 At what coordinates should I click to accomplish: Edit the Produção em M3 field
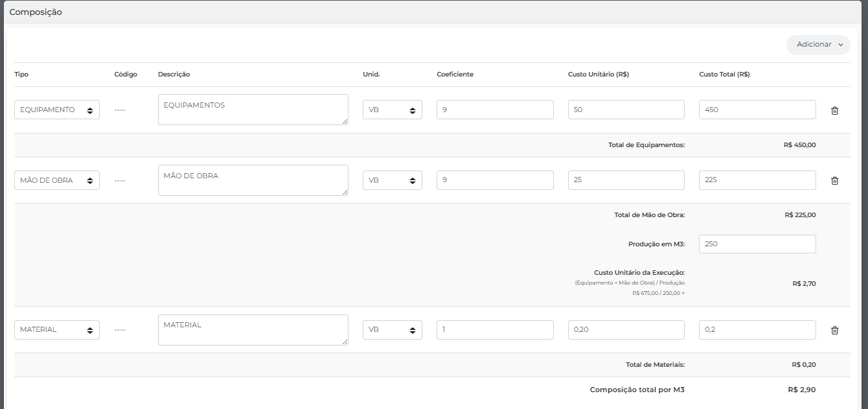click(757, 244)
